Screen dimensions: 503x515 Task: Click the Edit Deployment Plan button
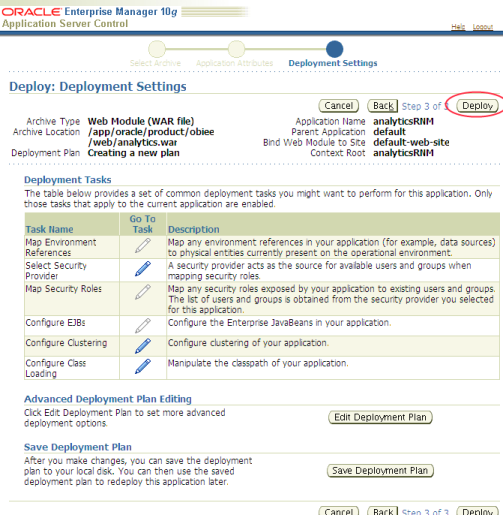pos(380,417)
